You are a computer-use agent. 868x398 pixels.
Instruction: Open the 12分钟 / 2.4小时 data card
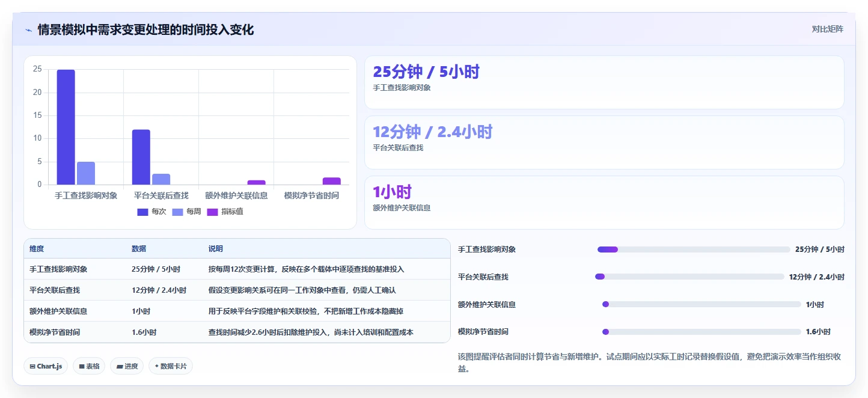pyautogui.click(x=604, y=142)
